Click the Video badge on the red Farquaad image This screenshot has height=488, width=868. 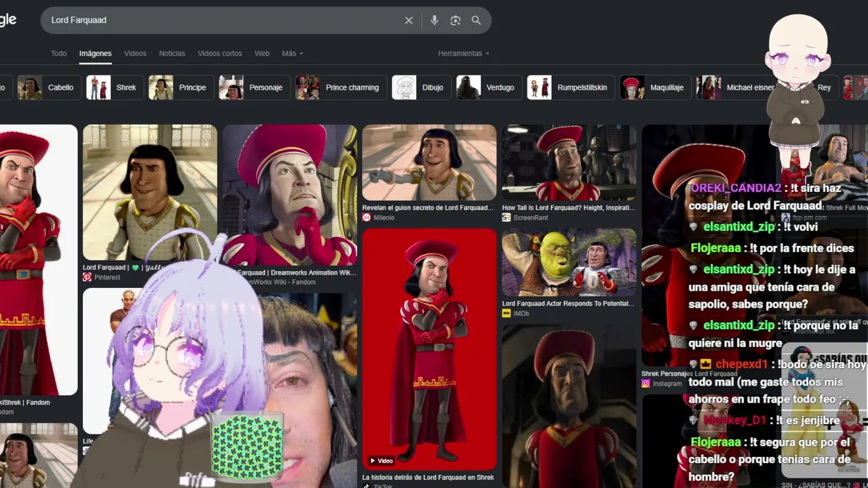tap(381, 461)
